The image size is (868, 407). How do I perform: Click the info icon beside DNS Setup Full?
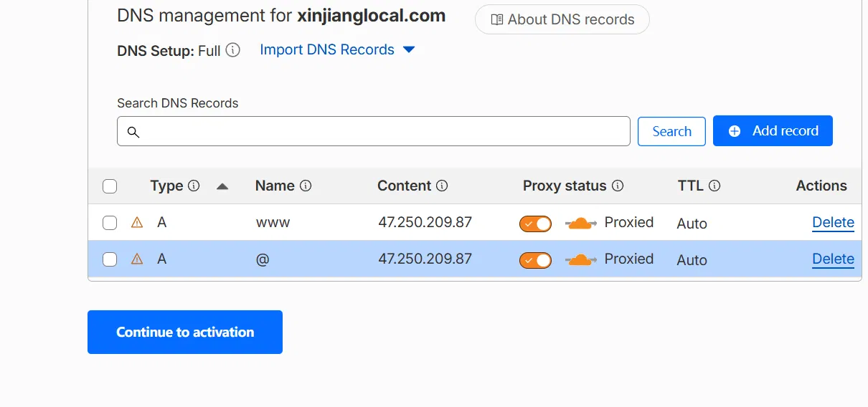point(232,50)
